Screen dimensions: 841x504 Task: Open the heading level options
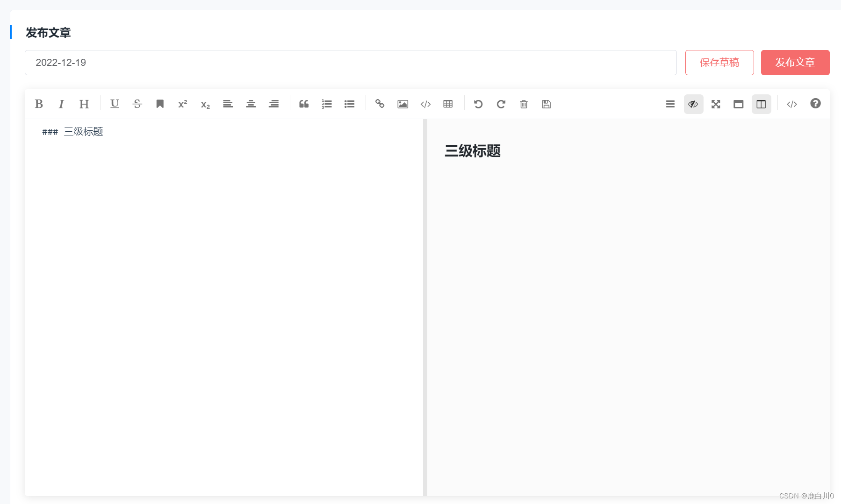pyautogui.click(x=84, y=104)
